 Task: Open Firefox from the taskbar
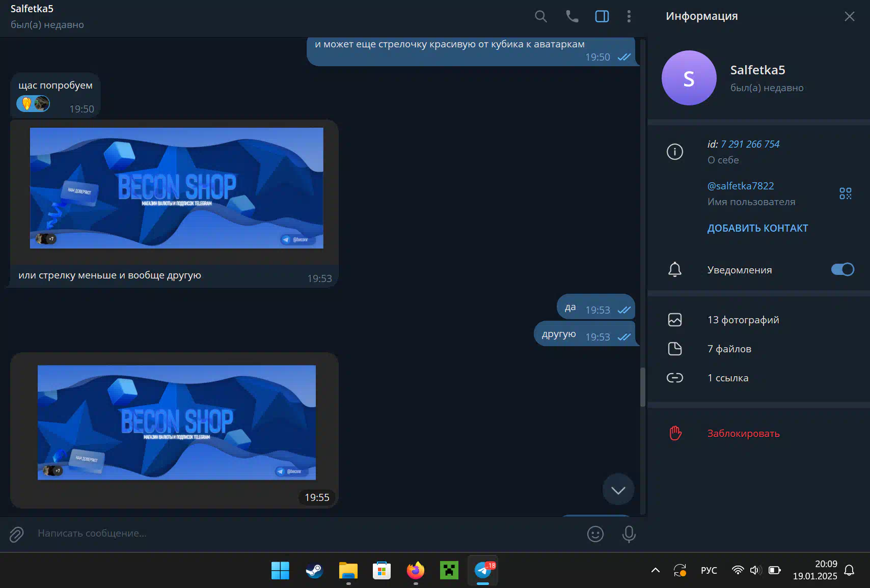(x=416, y=571)
